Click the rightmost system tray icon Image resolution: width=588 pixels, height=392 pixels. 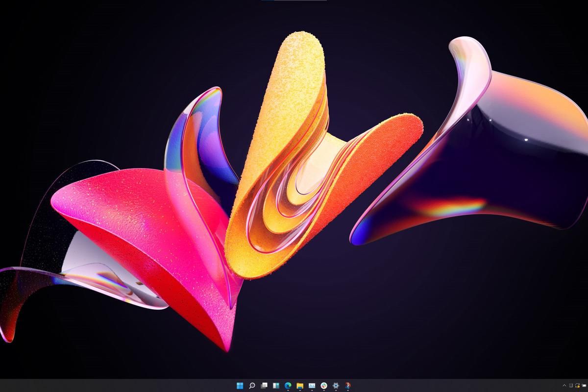[584, 386]
